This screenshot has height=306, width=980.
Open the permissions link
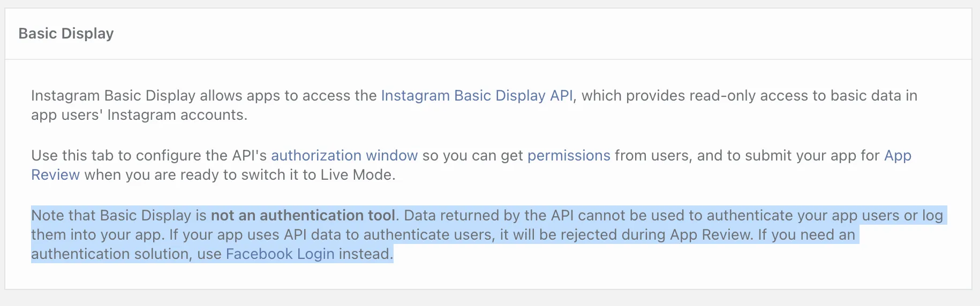tap(569, 156)
